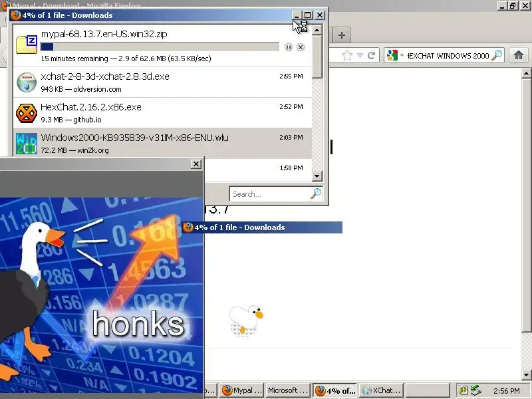Switch to XChat taskbar button

(x=381, y=390)
